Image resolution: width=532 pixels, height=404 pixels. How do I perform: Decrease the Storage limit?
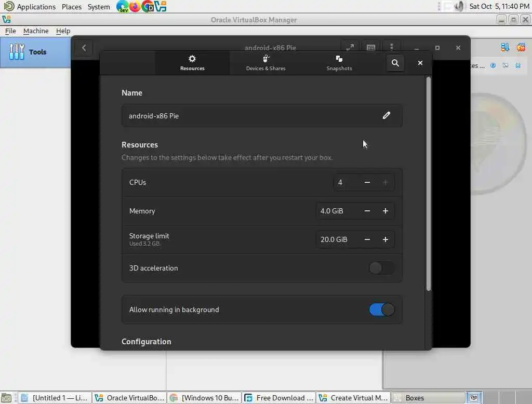pyautogui.click(x=367, y=239)
